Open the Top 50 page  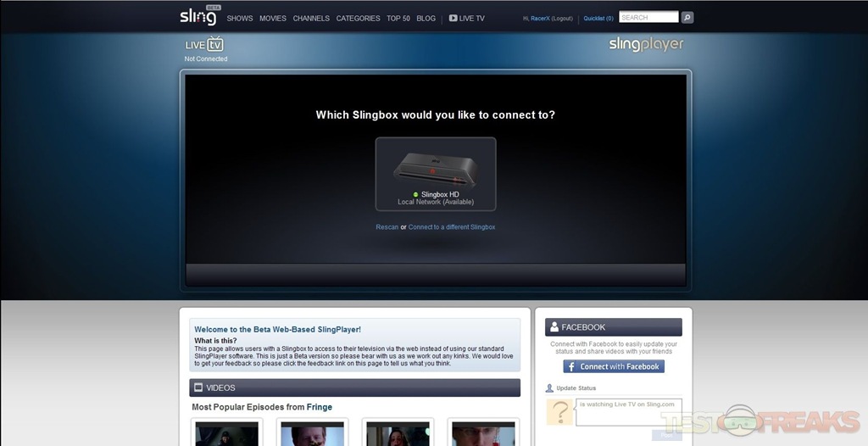(x=398, y=18)
